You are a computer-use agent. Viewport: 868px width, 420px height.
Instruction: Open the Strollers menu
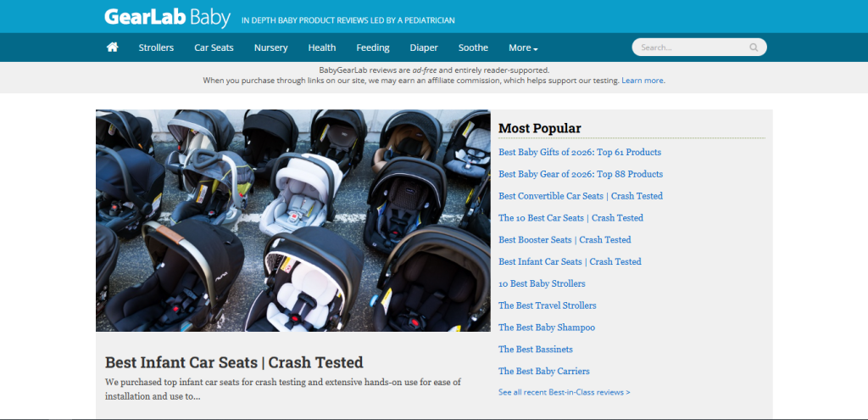(156, 48)
